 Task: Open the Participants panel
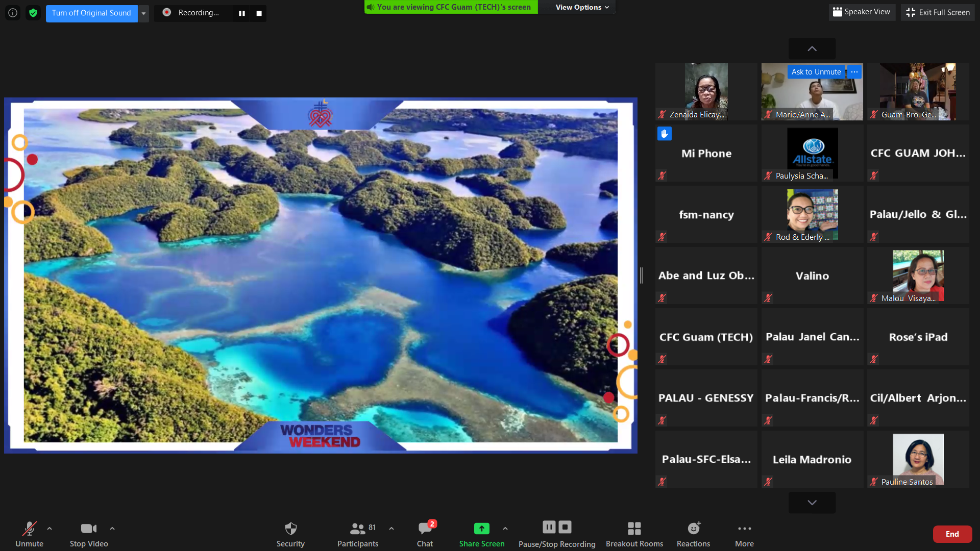point(358,534)
